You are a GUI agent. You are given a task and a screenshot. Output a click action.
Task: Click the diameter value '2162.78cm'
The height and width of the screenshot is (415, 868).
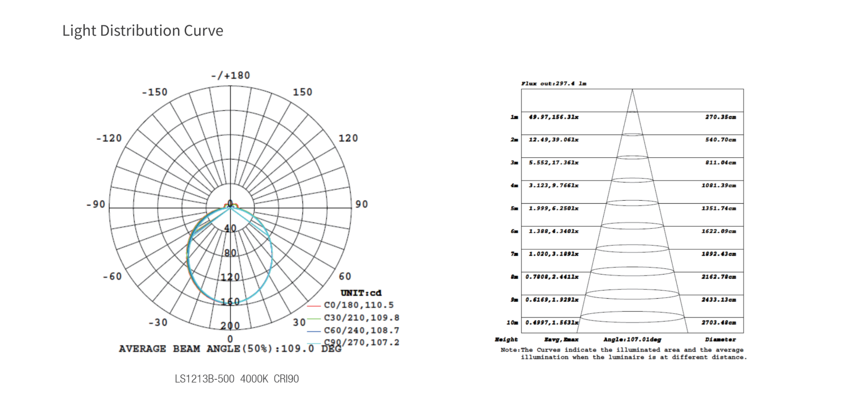tap(719, 277)
